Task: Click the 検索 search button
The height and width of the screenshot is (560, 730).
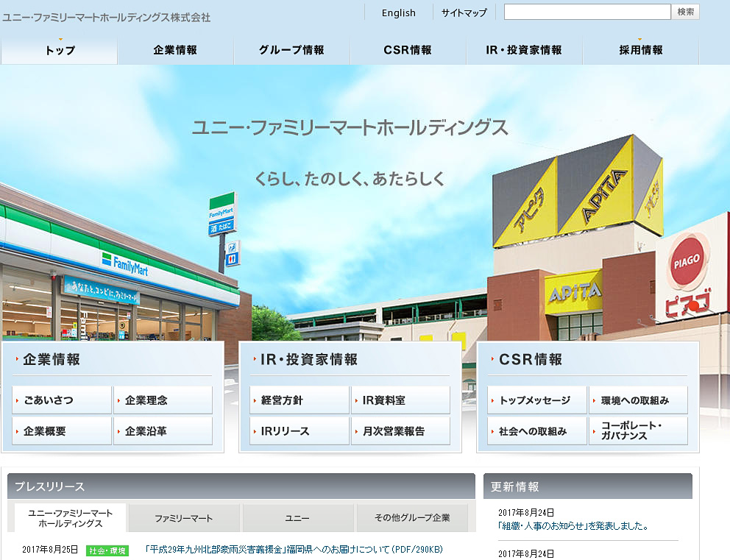Action: (x=685, y=12)
